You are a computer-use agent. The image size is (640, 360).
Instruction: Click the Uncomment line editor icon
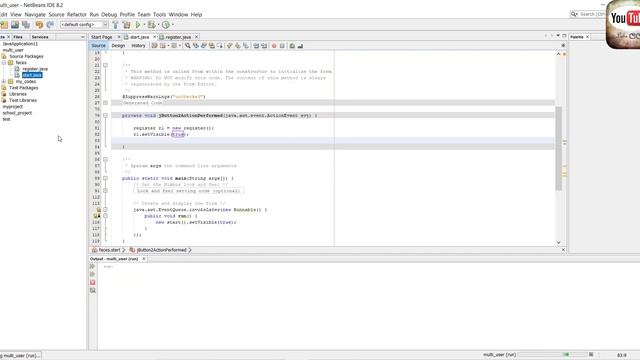pos(300,46)
